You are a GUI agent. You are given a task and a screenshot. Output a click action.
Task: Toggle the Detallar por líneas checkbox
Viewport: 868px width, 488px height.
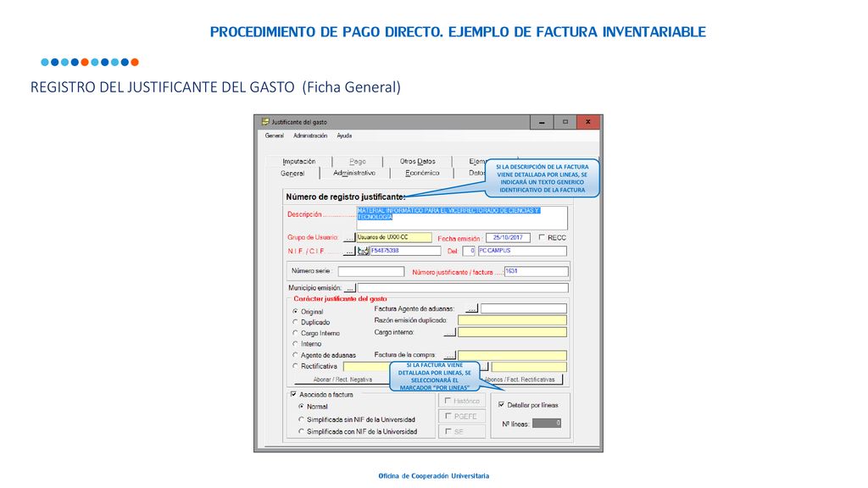501,405
